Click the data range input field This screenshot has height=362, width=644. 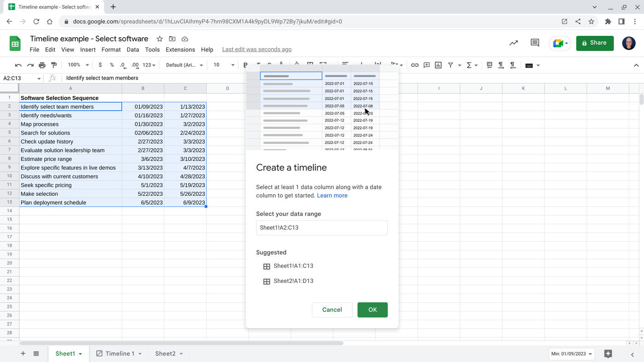tap(322, 227)
